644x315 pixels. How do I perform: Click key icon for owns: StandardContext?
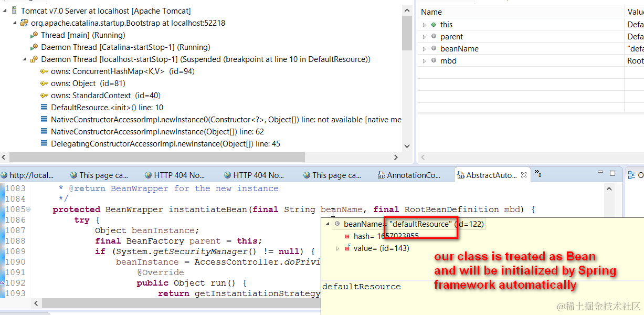pos(44,95)
